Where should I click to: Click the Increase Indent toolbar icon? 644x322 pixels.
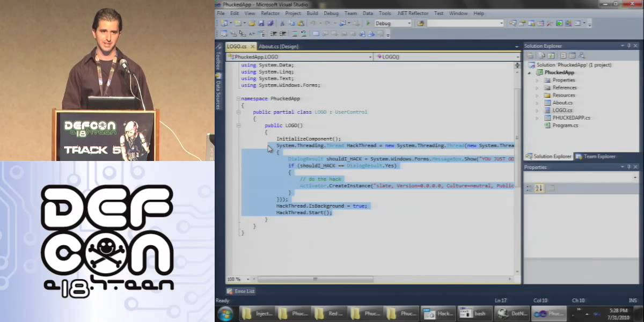(x=283, y=34)
